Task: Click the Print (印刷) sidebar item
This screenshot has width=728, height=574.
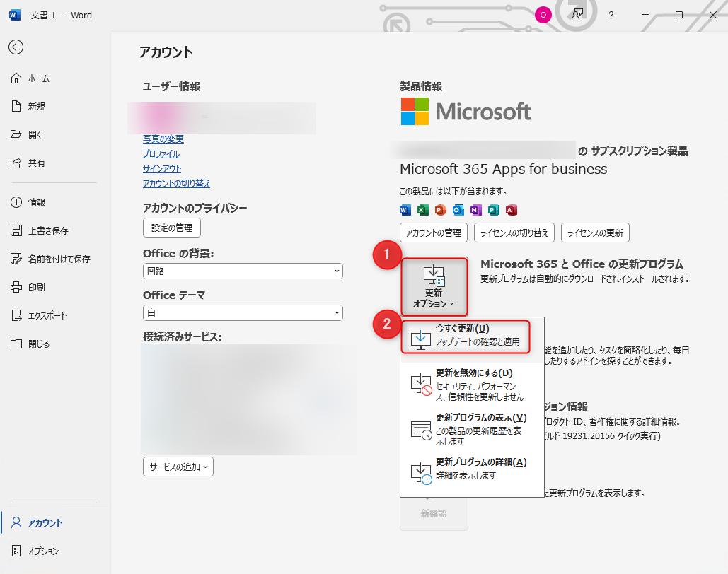Action: [x=36, y=287]
